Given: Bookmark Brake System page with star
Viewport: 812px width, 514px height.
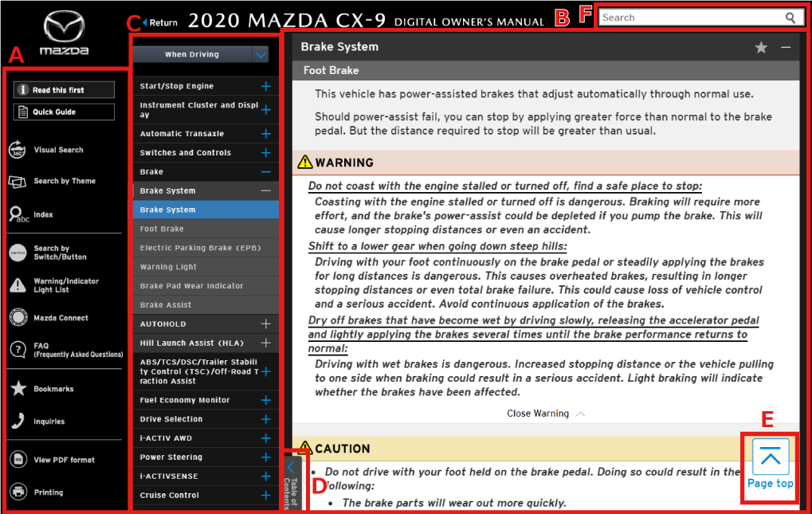Looking at the screenshot, I should click(761, 48).
